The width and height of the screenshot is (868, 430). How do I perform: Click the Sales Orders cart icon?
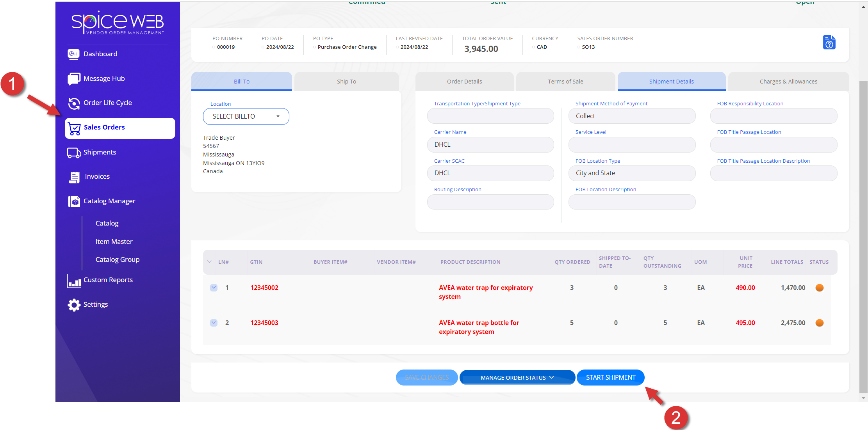[74, 128]
